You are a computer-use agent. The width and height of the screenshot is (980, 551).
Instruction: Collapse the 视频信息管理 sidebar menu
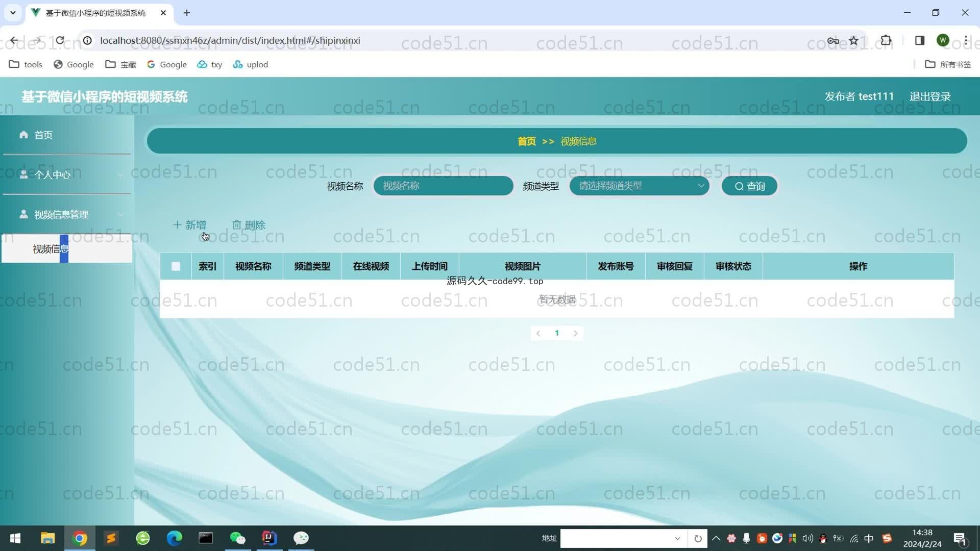coord(67,214)
